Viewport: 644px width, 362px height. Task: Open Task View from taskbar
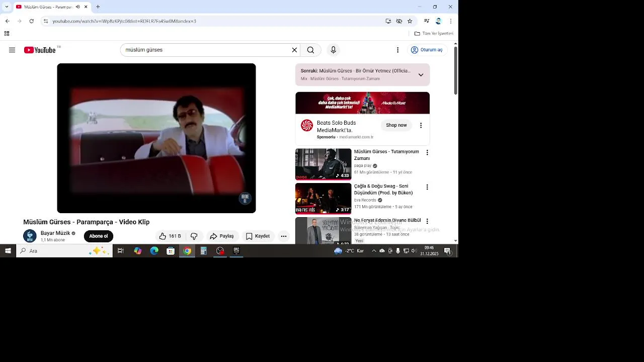tap(121, 251)
